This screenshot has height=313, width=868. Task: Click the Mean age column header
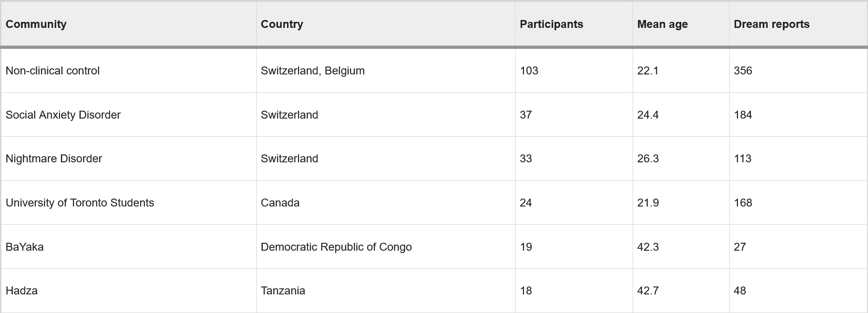[662, 24]
